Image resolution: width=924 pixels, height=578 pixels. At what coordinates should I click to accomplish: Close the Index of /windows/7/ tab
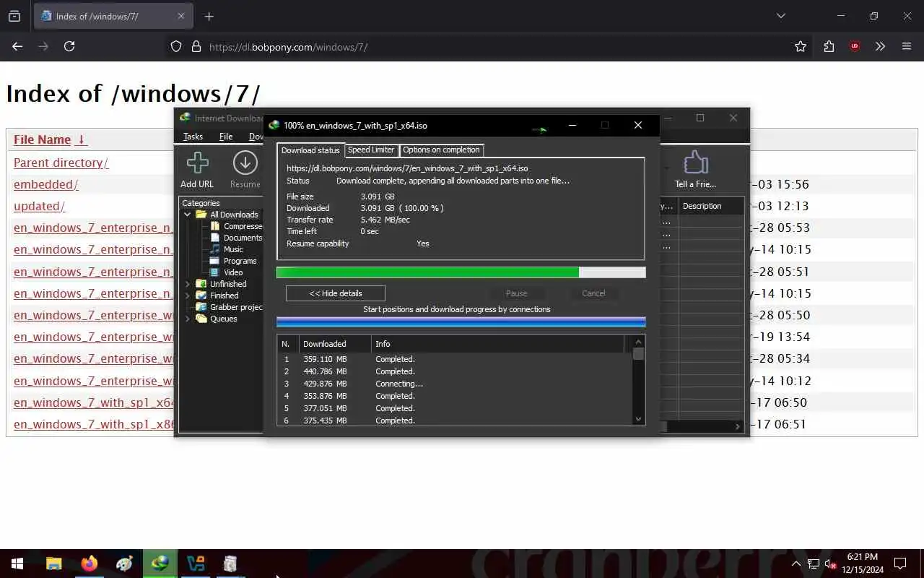coord(181,16)
